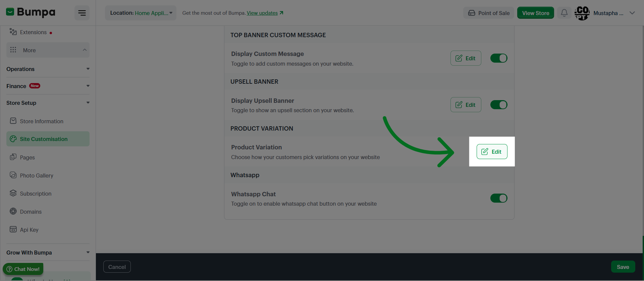Image resolution: width=644 pixels, height=281 pixels.
Task: Click the Api Key icon
Action: [13, 229]
